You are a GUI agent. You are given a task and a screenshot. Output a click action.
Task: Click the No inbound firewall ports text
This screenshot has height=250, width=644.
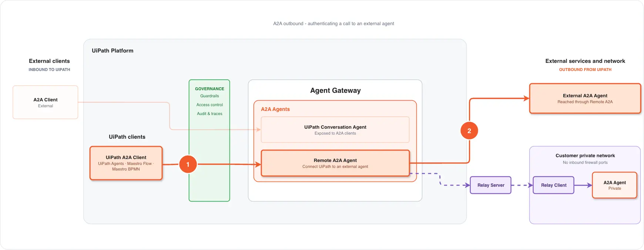coord(585,162)
